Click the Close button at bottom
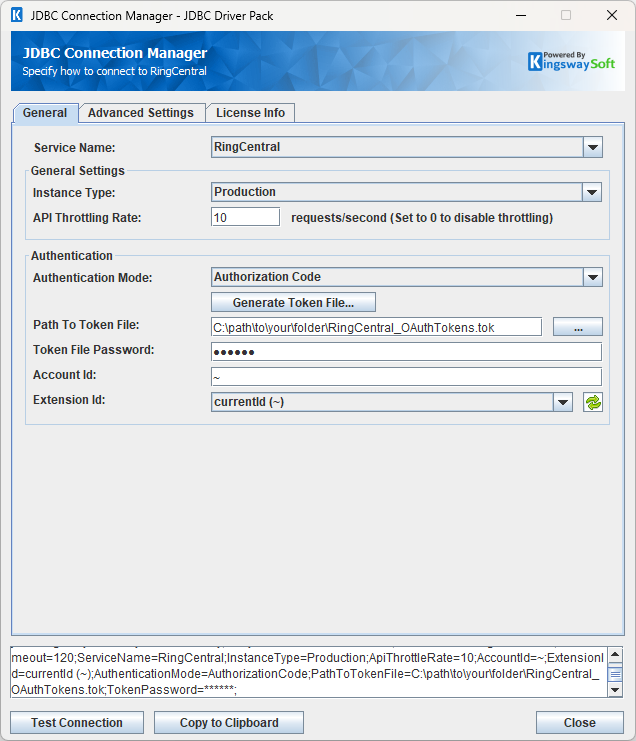The image size is (636, 741). (x=580, y=723)
